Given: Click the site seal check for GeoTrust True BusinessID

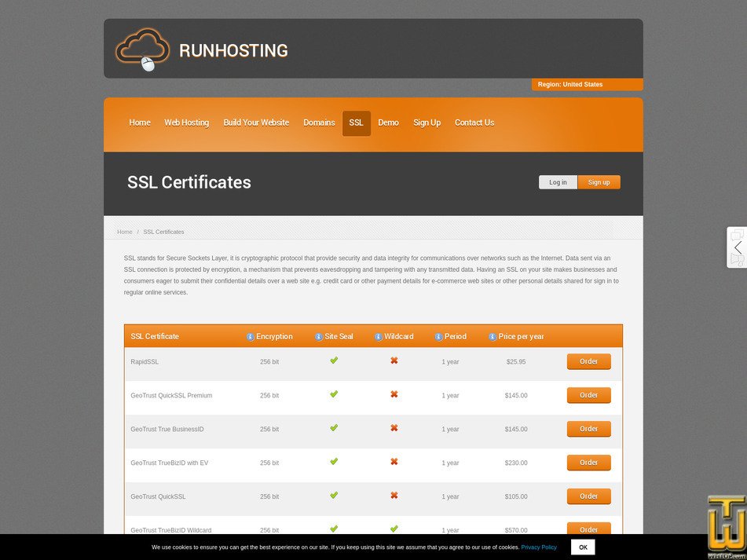Looking at the screenshot, I should [x=334, y=427].
